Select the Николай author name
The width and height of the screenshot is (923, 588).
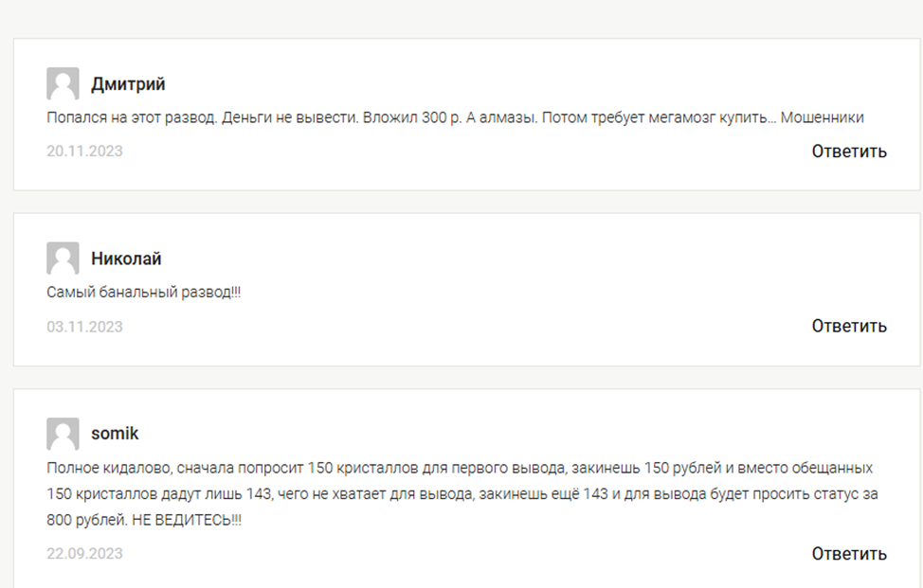(x=126, y=258)
